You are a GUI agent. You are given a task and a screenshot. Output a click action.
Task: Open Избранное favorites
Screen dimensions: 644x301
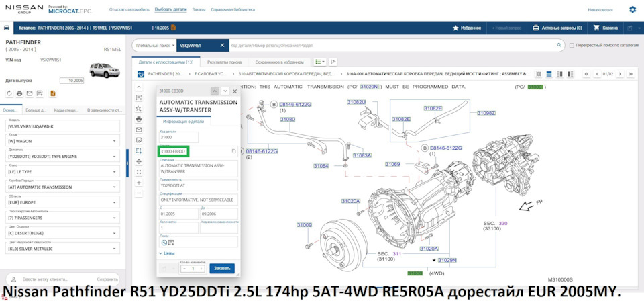[467, 28]
